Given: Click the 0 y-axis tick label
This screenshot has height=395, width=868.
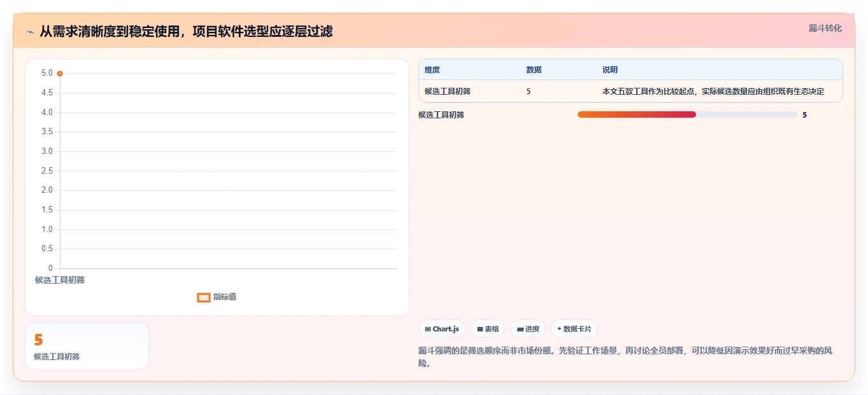Looking at the screenshot, I should [x=50, y=268].
